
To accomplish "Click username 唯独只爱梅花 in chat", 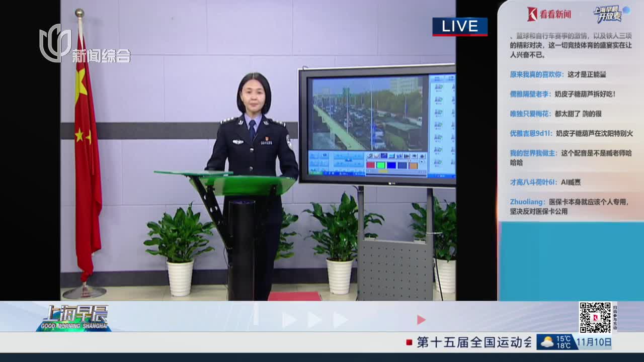I will pyautogui.click(x=530, y=114).
